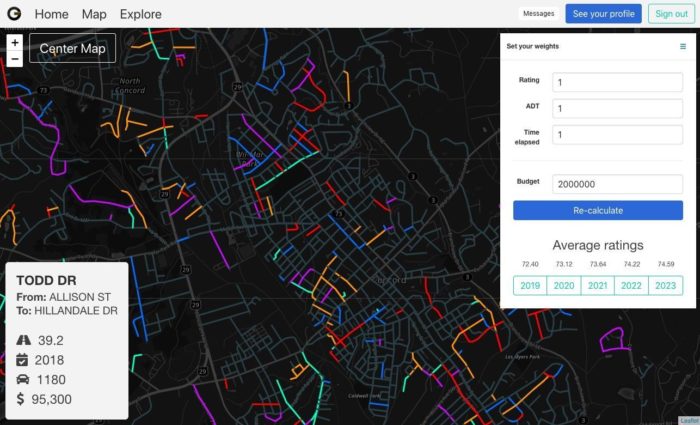Open the Explore nav item
700x425 pixels.
point(141,15)
